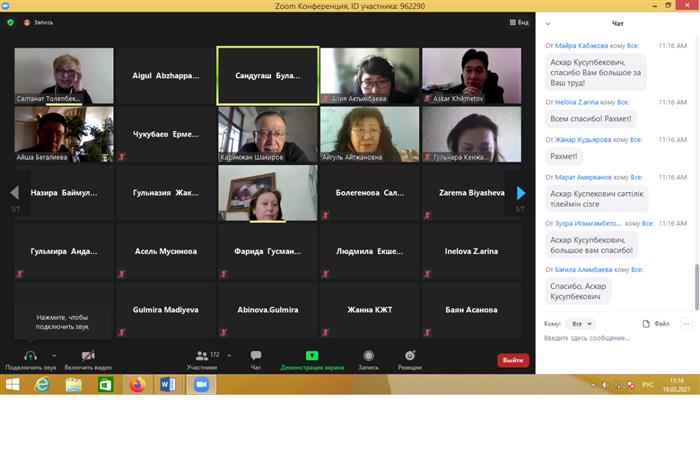The height and width of the screenshot is (453, 700).
Task: Click the Connect Audio headphones icon
Action: (x=30, y=356)
